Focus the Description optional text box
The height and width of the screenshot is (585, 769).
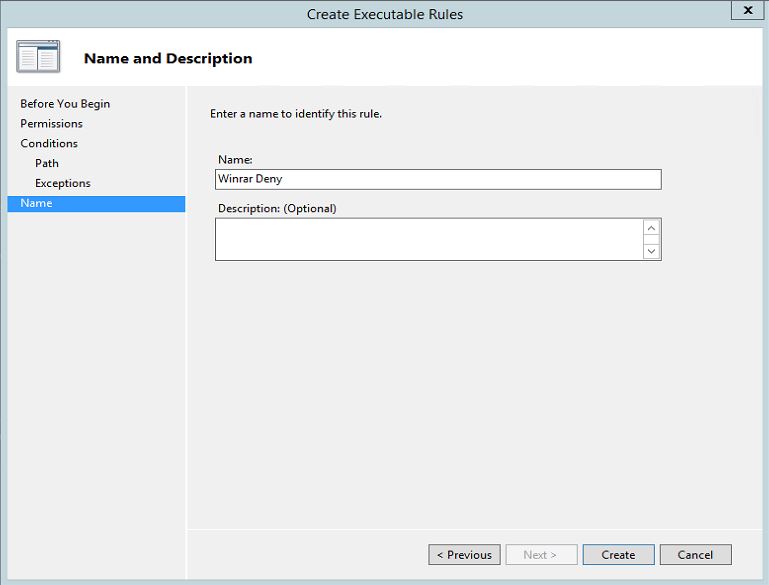[x=429, y=239]
